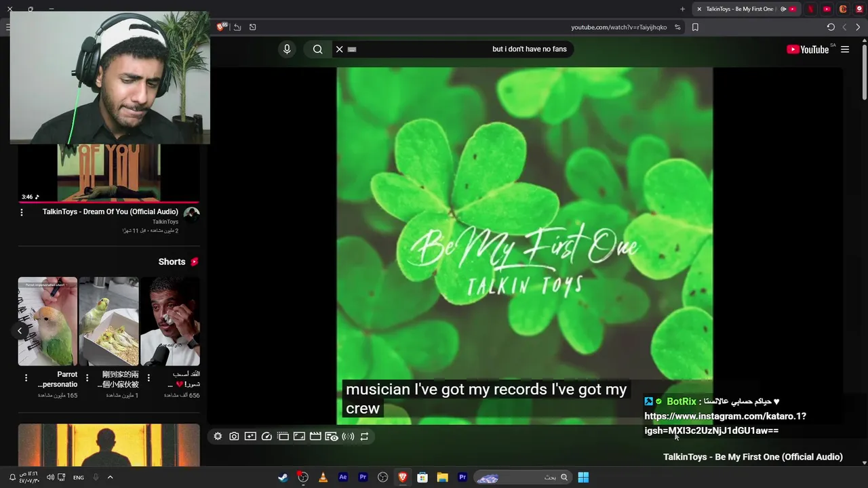The height and width of the screenshot is (488, 868).
Task: Clear the YouTube search text with the X
Action: 340,49
